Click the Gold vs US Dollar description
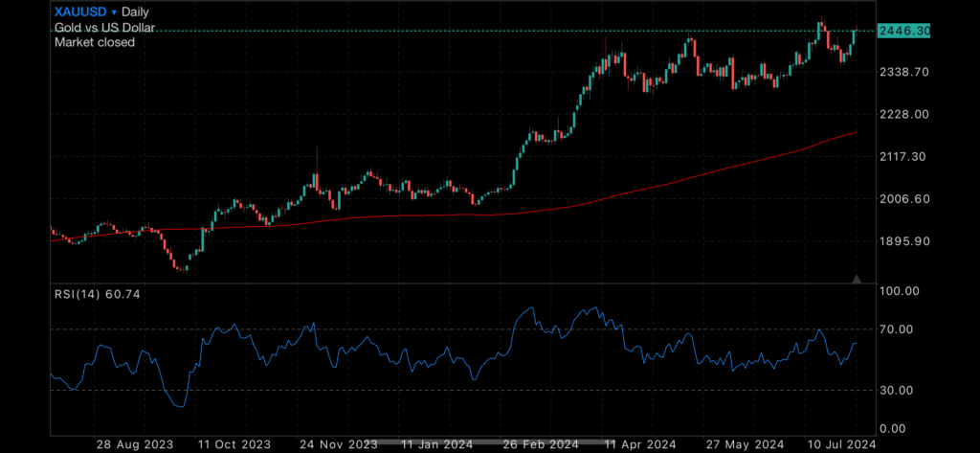 click(105, 28)
